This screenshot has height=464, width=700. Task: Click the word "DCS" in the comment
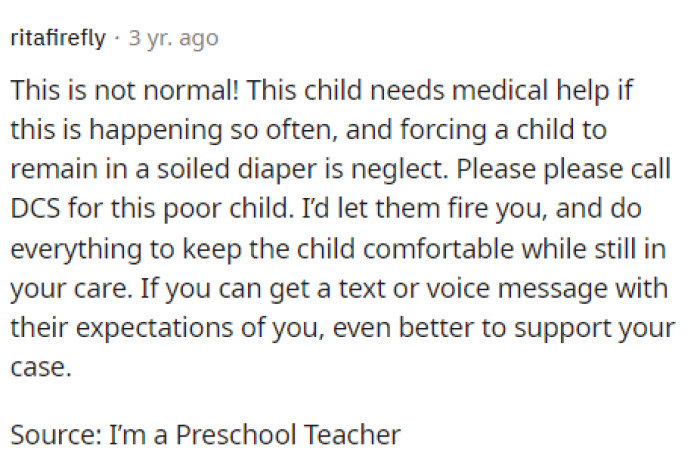pos(35,212)
